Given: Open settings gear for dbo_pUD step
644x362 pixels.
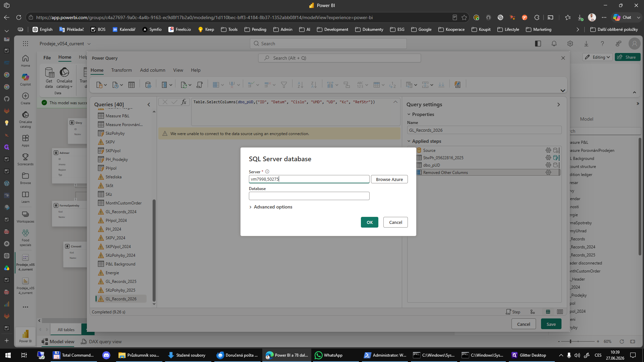Looking at the screenshot, I should [548, 165].
